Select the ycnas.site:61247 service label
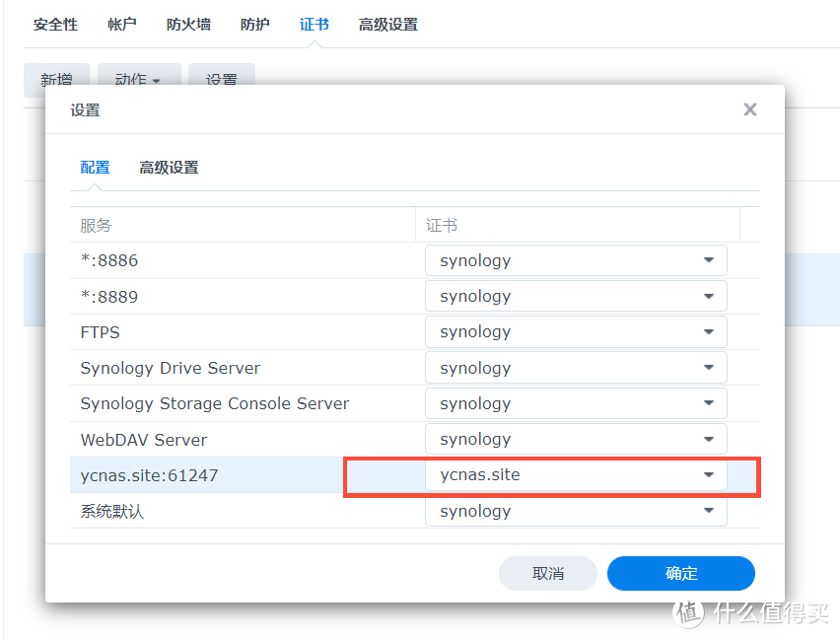The height and width of the screenshot is (639, 840). tap(150, 475)
